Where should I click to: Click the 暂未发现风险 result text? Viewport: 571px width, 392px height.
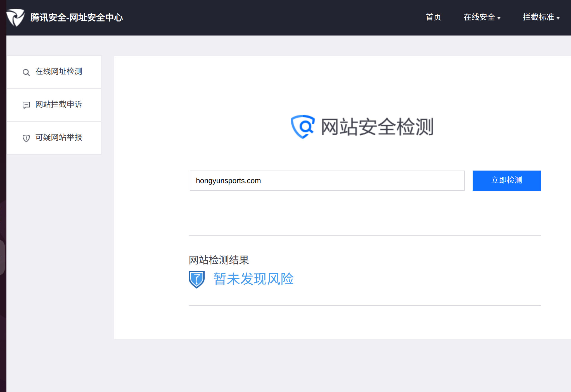[x=253, y=279]
